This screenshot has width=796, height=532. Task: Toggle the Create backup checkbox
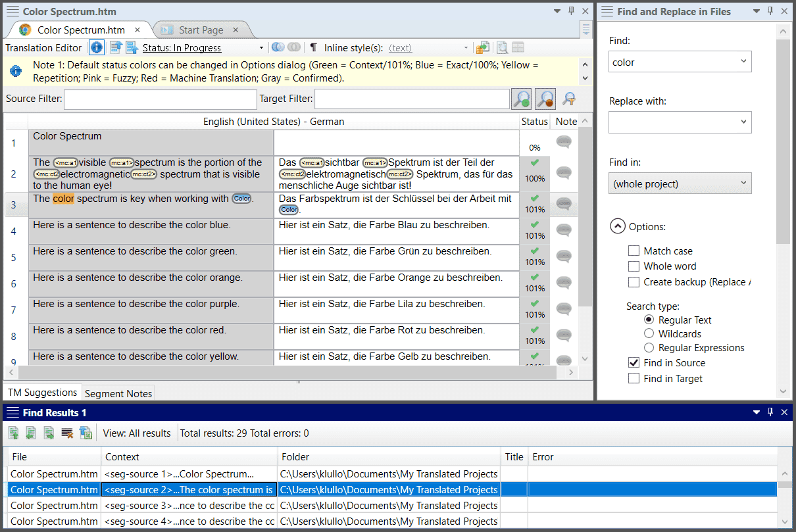(x=634, y=282)
